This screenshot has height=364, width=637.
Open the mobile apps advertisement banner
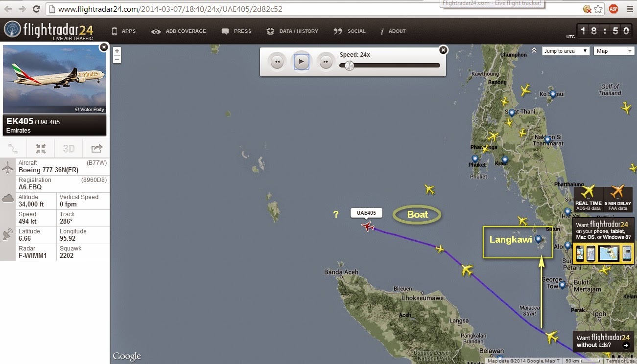tap(603, 241)
